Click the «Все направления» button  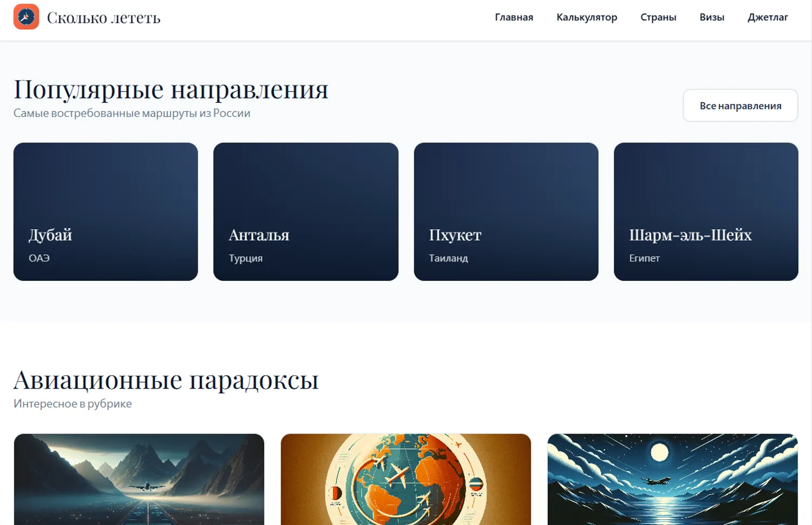[741, 106]
